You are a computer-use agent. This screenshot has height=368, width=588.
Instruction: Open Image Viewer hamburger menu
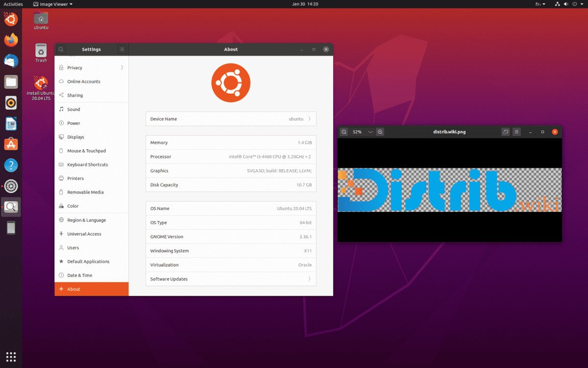click(516, 132)
